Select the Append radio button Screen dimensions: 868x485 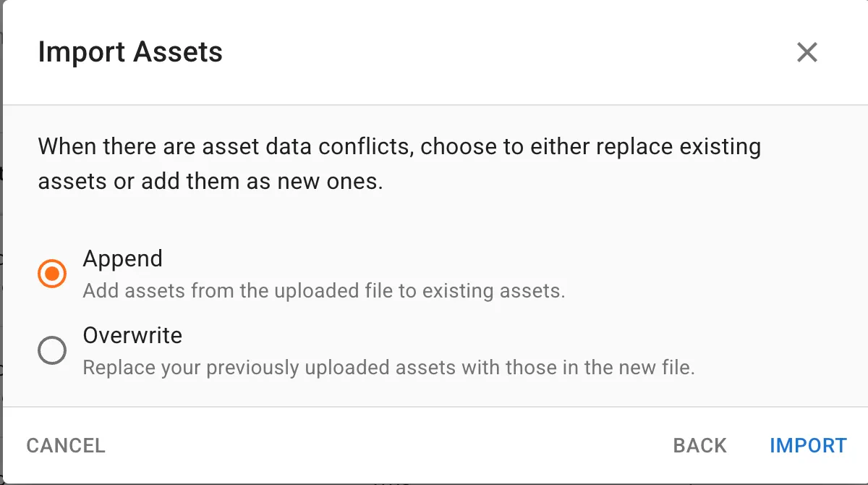click(52, 274)
